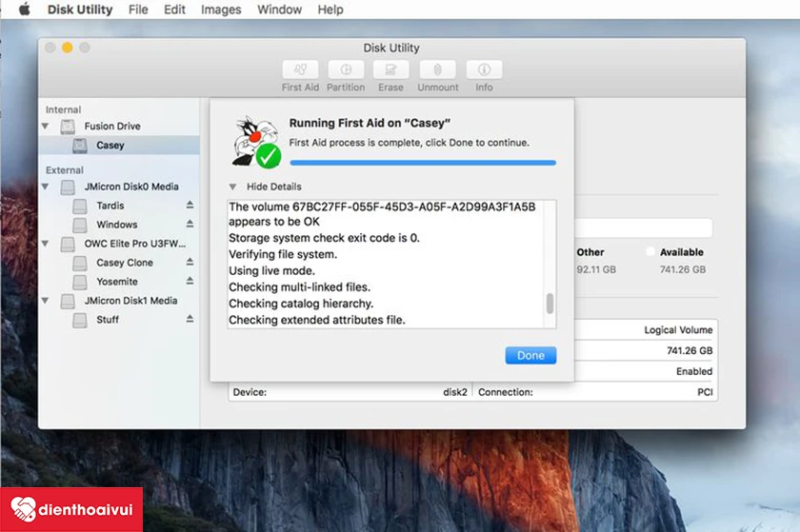This screenshot has width=800, height=532.
Task: Click the 'disk2' device value
Action: click(455, 392)
